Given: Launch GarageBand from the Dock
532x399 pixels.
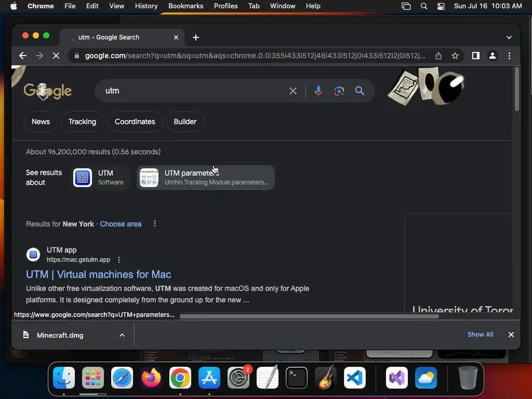Looking at the screenshot, I should point(326,378).
